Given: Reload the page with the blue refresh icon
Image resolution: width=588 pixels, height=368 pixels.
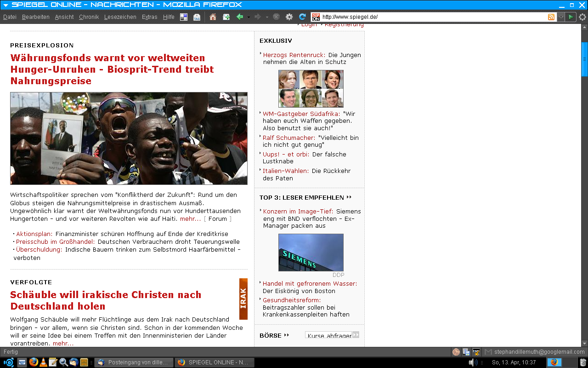Looking at the screenshot, I should coord(302,17).
